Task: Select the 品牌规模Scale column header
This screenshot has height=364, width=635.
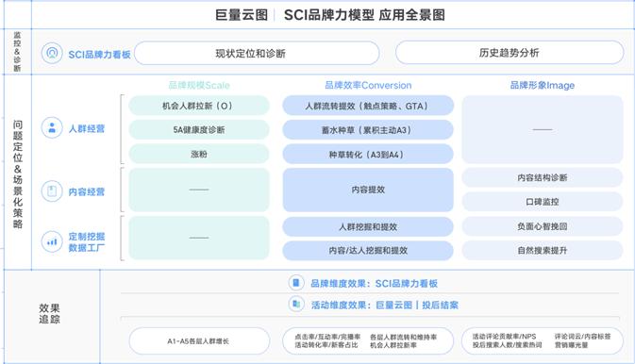Action: tap(199, 85)
